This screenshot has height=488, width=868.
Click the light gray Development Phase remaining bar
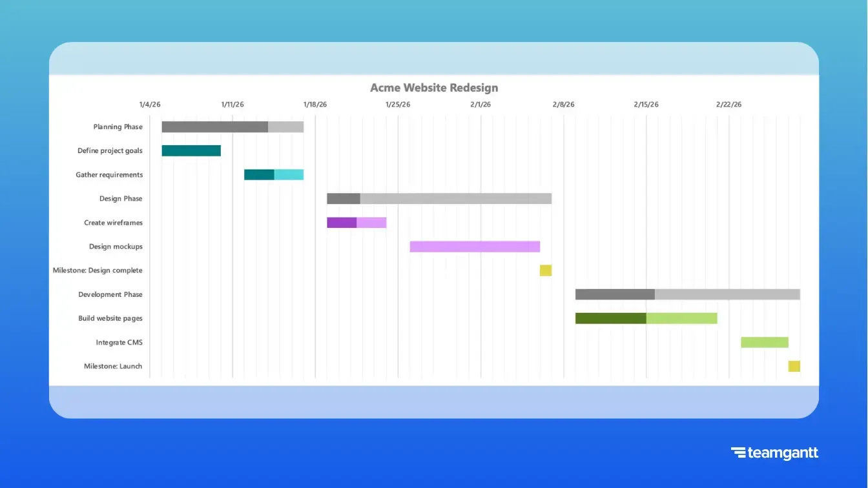point(727,294)
